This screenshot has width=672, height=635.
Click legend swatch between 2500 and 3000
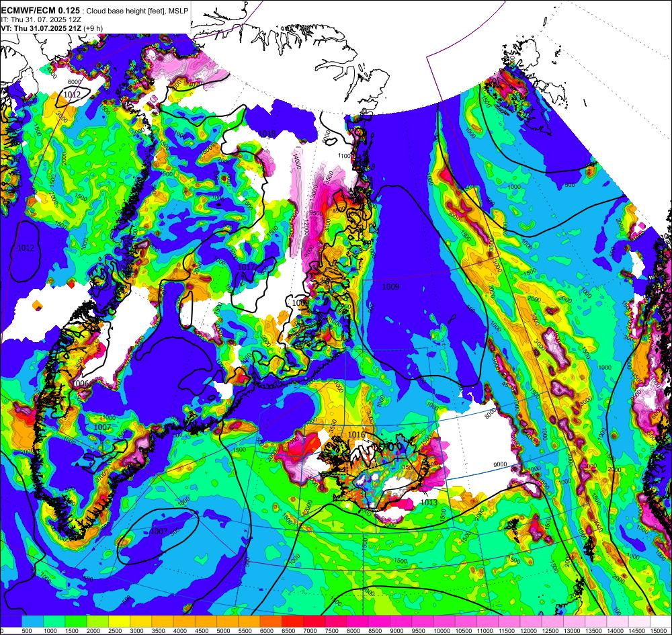(x=119, y=621)
